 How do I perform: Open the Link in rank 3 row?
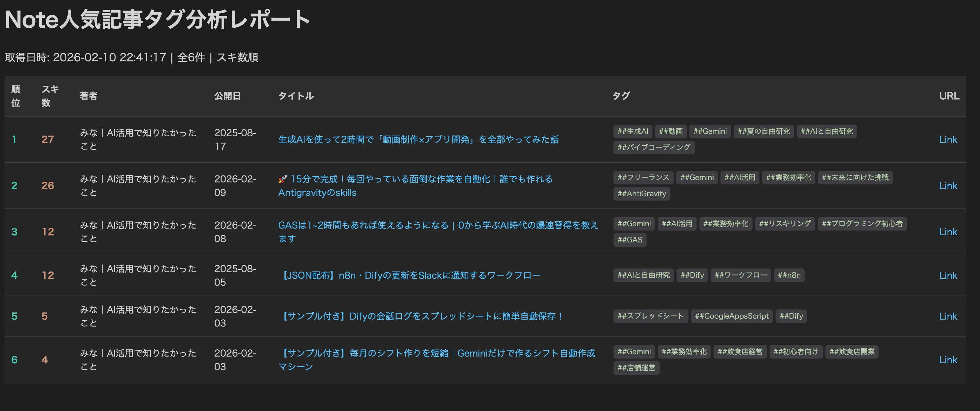(x=948, y=232)
